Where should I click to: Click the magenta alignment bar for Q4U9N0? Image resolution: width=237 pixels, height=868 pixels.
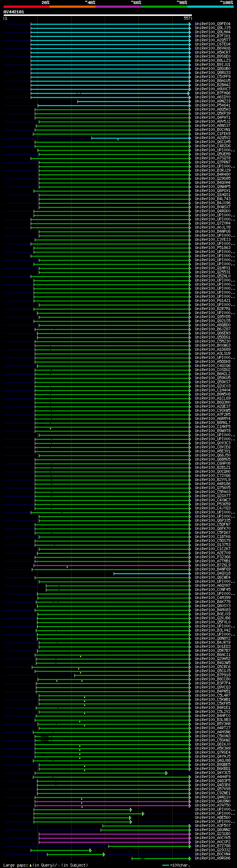113,801
